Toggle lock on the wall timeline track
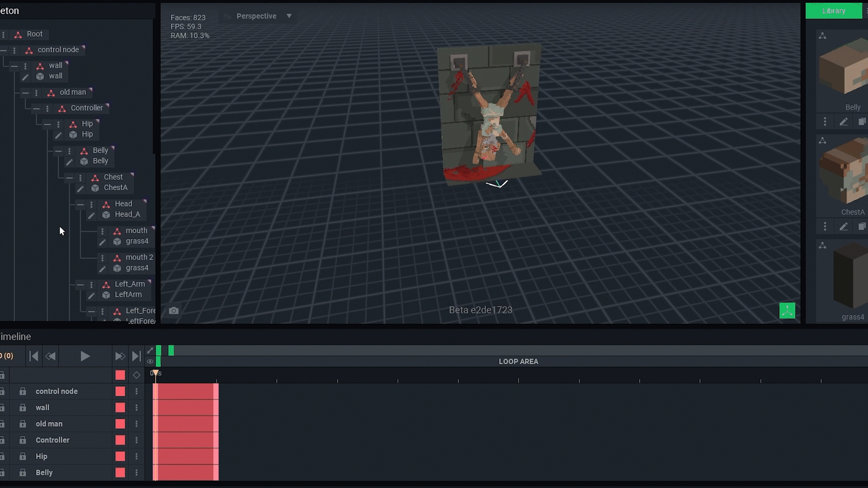This screenshot has height=488, width=868. coord(23,408)
